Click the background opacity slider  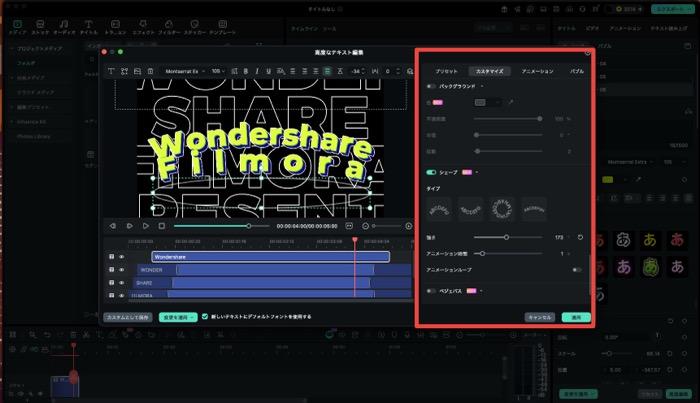click(508, 119)
